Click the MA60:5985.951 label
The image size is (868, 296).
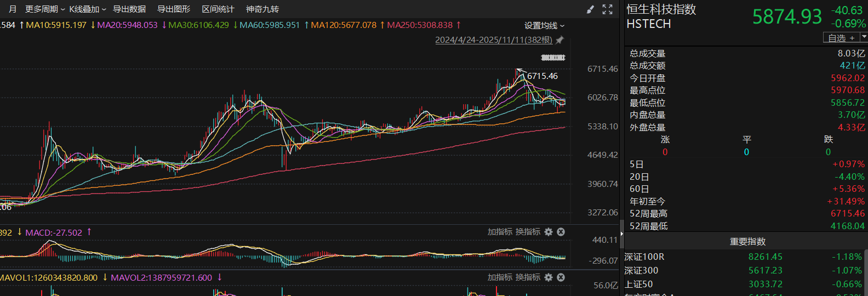pyautogui.click(x=270, y=25)
